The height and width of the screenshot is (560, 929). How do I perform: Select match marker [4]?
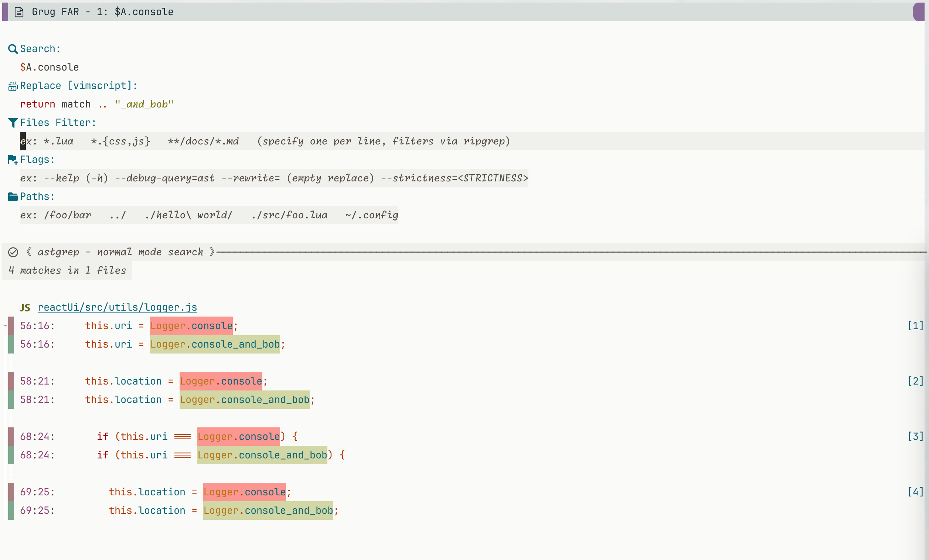[x=915, y=492]
